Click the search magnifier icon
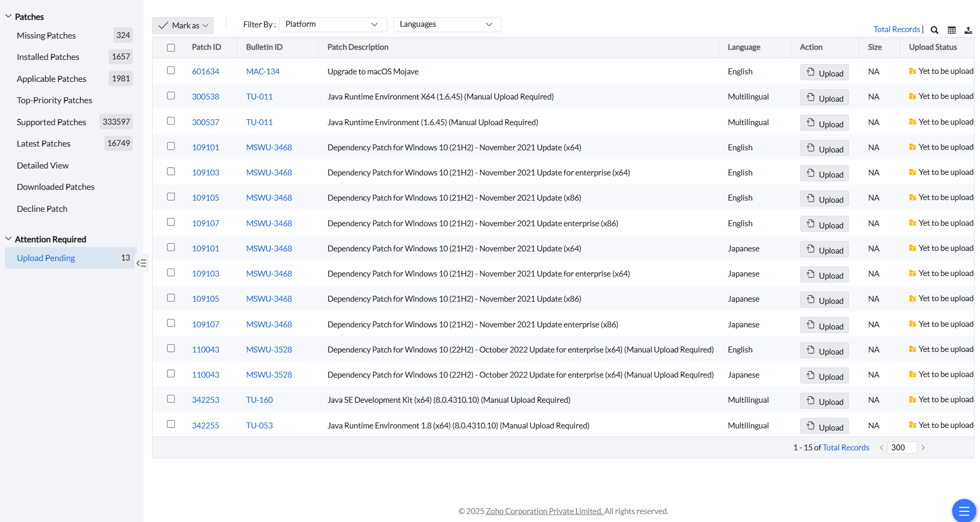The image size is (980, 522). (935, 30)
